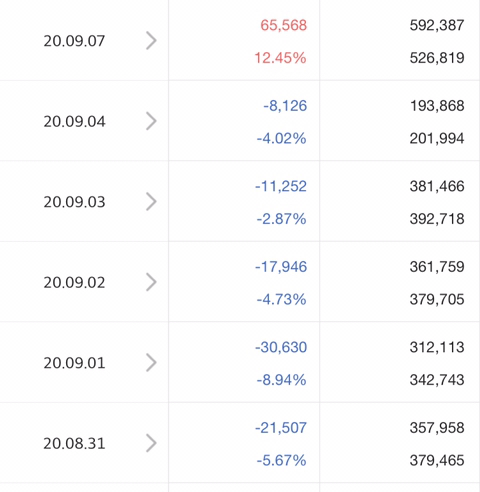Image resolution: width=480 pixels, height=492 pixels.
Task: Tap the 20.09.02 date label
Action: coord(74,282)
